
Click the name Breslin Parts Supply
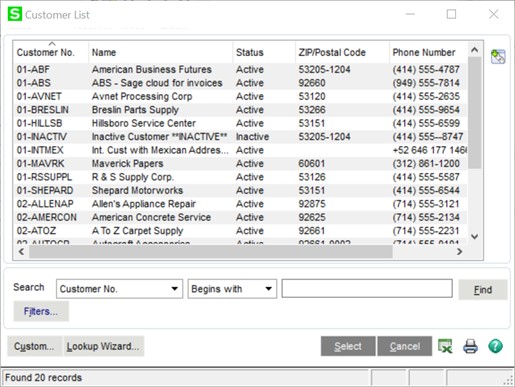coord(135,110)
